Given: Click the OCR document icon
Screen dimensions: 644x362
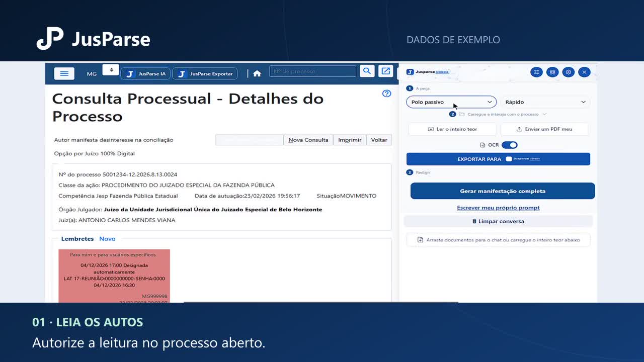Looking at the screenshot, I should click(x=482, y=145).
